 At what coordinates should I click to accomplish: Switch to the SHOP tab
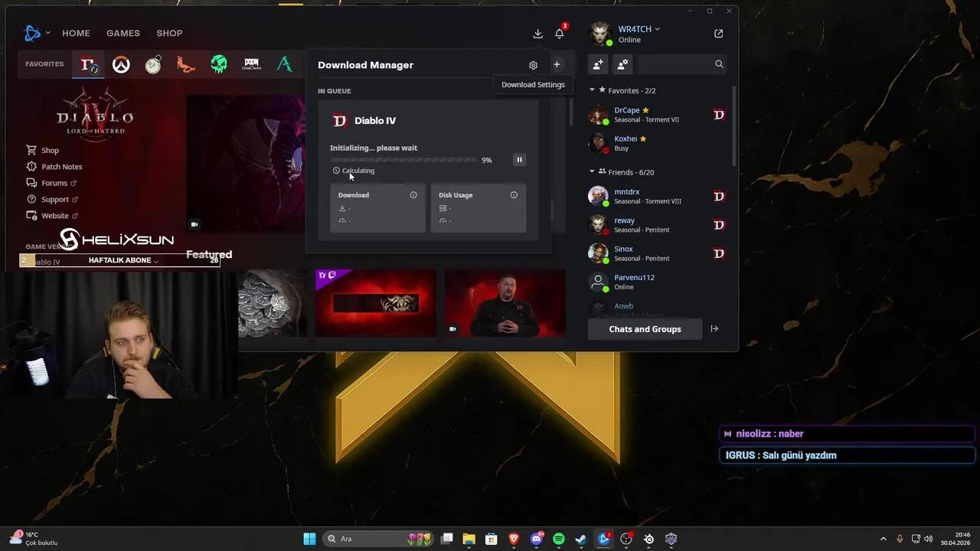(x=169, y=33)
